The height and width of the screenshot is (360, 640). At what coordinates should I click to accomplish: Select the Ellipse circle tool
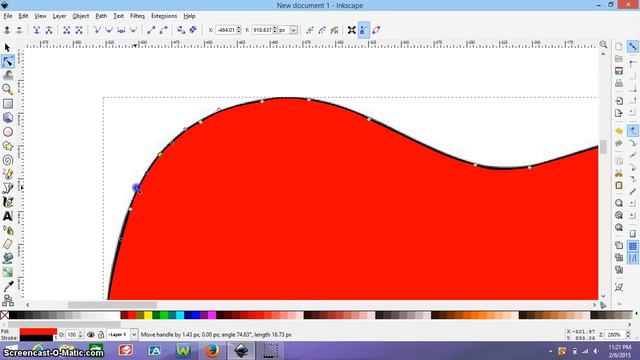tap(8, 132)
